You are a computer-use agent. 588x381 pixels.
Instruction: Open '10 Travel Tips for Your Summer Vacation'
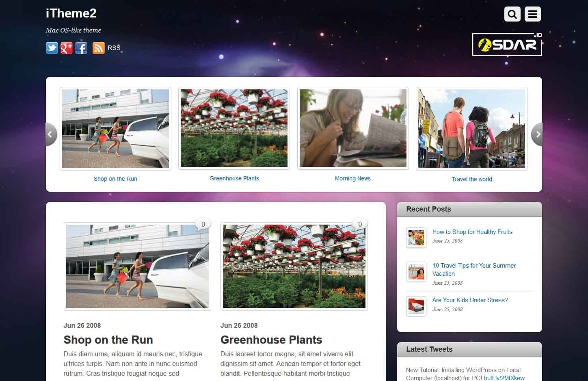[474, 270]
